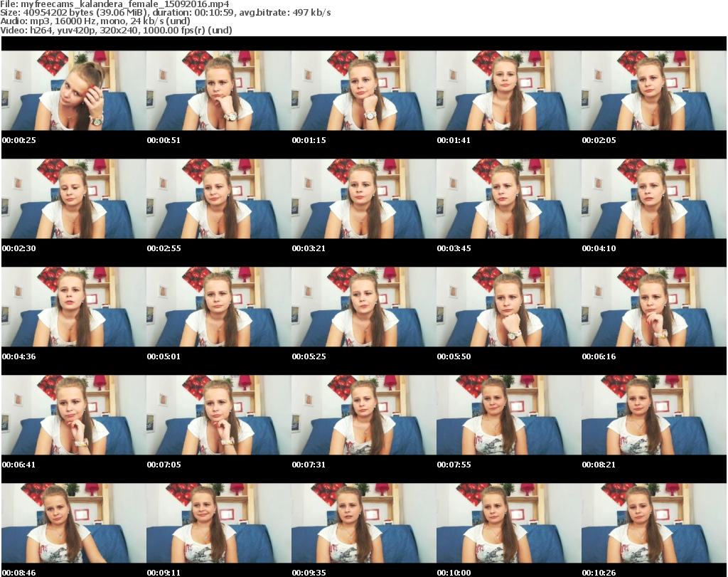Screen dimensions: 728x577
Task: Select the thumbnail stamped 00:01:41
Action: 508,90
